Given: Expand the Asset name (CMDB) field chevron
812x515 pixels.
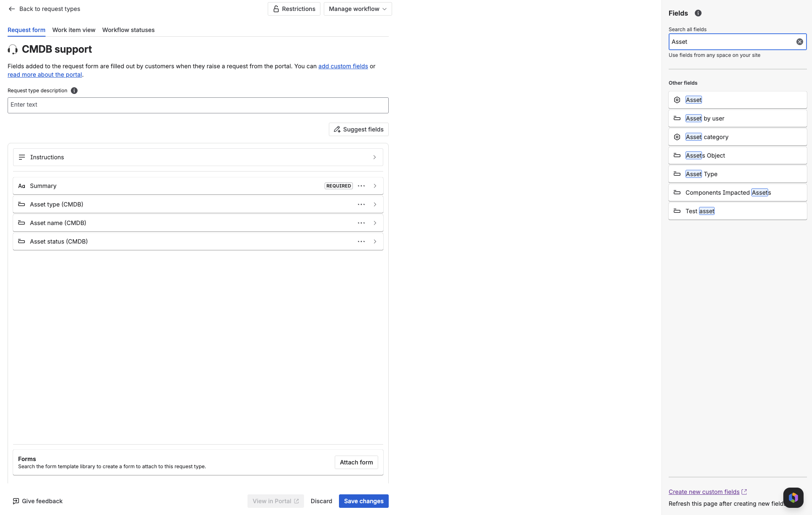Looking at the screenshot, I should coord(375,223).
